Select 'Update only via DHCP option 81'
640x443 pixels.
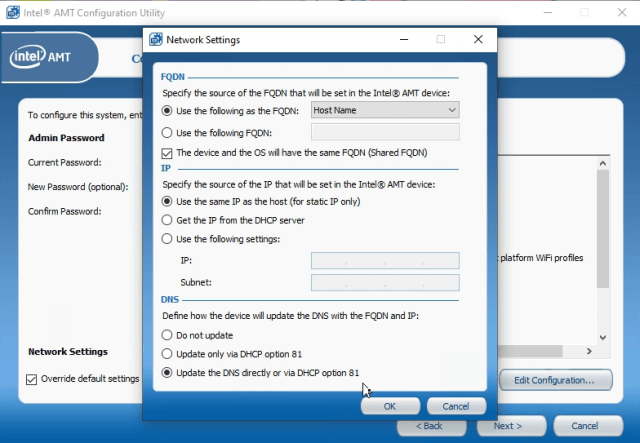167,354
